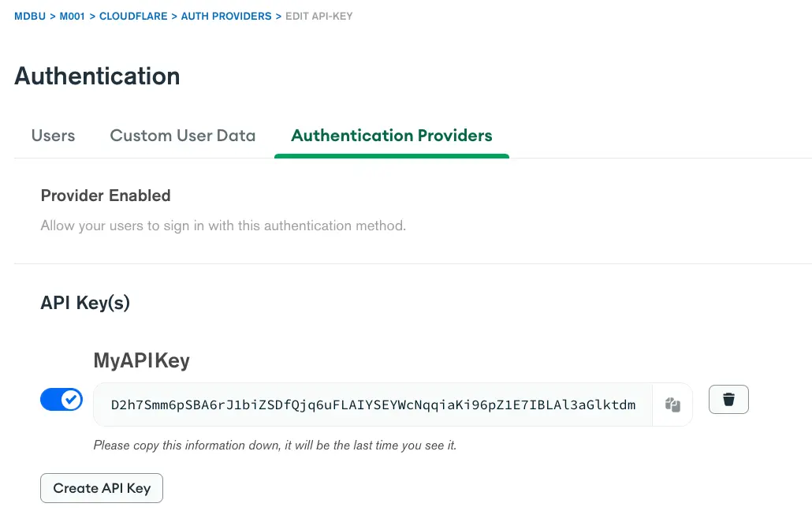Click the Authentication page title

97,76
